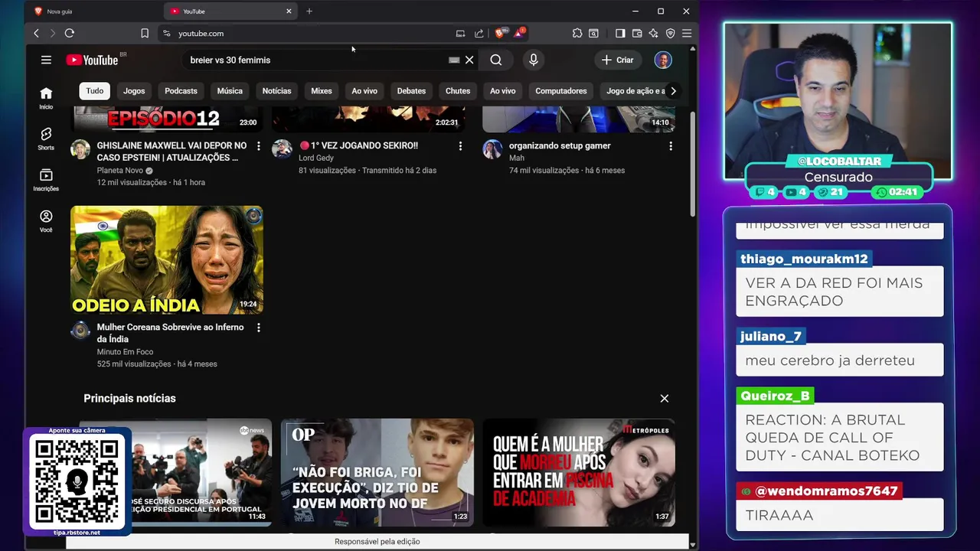This screenshot has width=980, height=551.
Task: Clear the search query with the X
Action: tap(469, 60)
